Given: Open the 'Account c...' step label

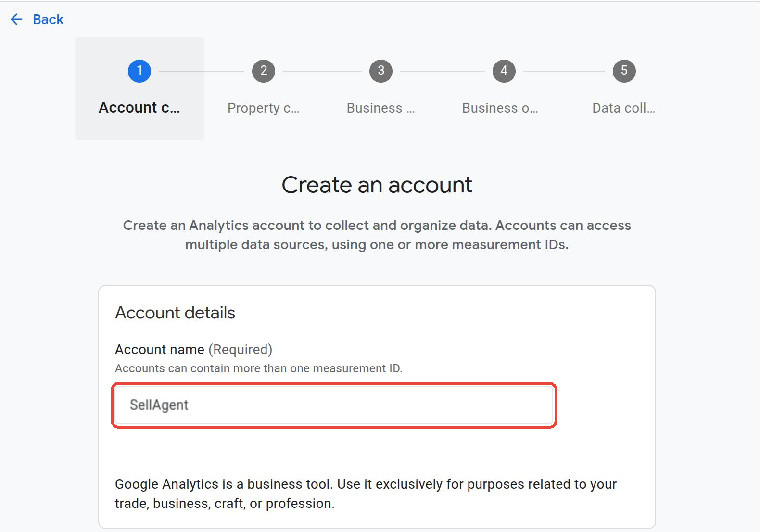Looking at the screenshot, I should click(x=139, y=108).
